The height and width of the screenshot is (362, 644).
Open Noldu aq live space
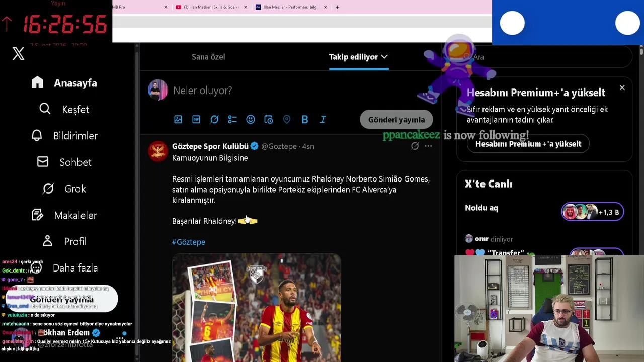coord(481,208)
